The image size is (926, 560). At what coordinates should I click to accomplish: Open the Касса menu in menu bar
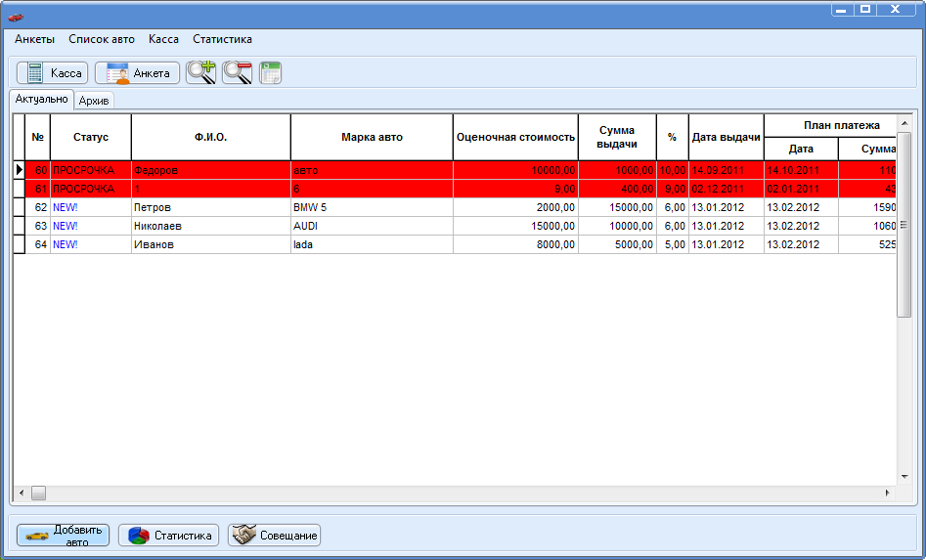tap(163, 39)
